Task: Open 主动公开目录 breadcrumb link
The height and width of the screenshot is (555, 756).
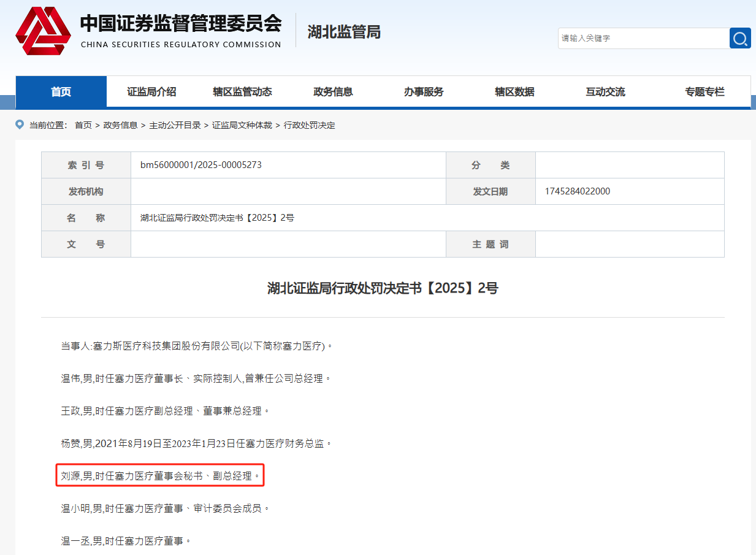Action: tap(175, 125)
